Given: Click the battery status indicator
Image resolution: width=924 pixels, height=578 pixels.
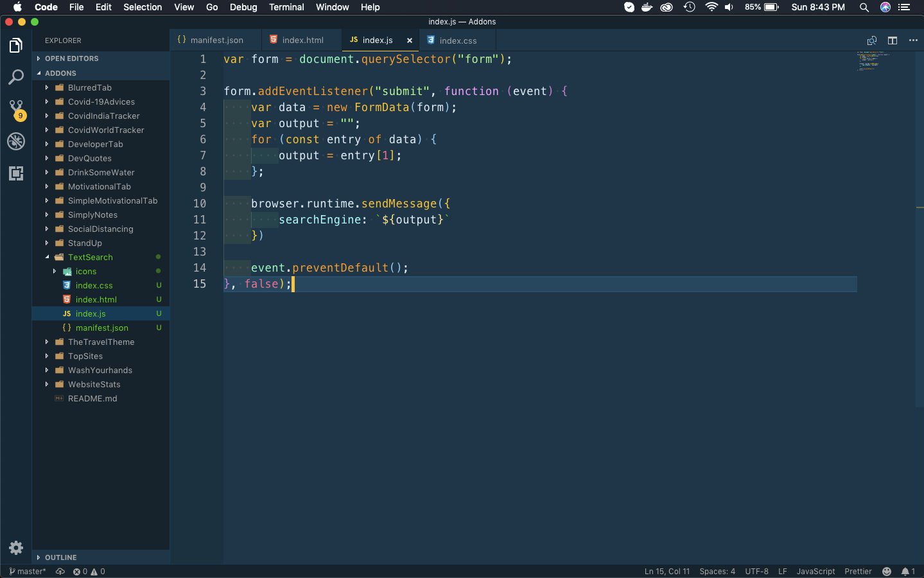Looking at the screenshot, I should [x=762, y=7].
